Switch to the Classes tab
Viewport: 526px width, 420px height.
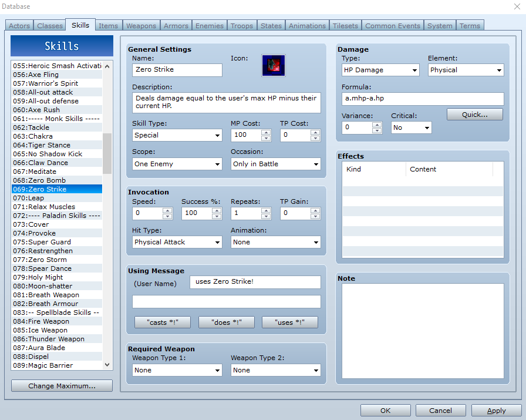point(50,25)
